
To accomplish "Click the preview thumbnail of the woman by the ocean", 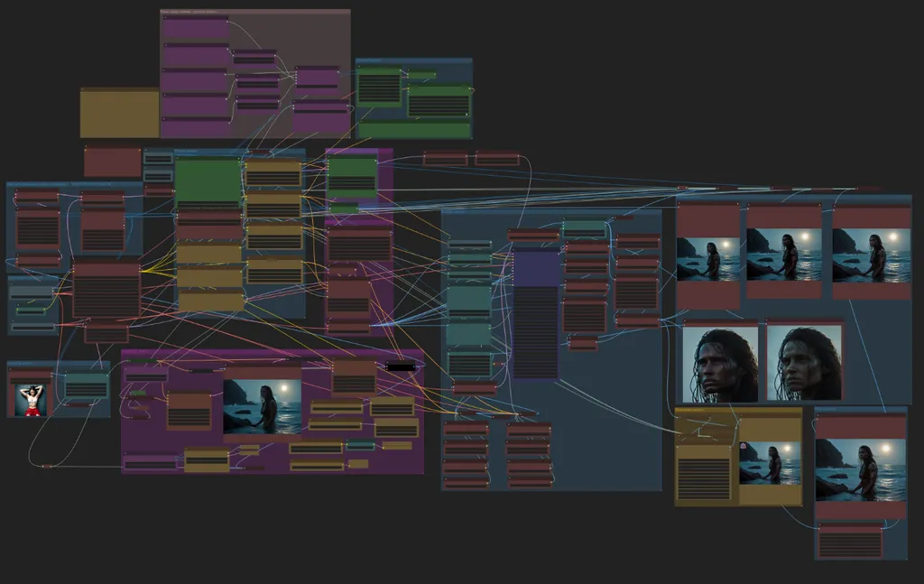I will point(263,406).
